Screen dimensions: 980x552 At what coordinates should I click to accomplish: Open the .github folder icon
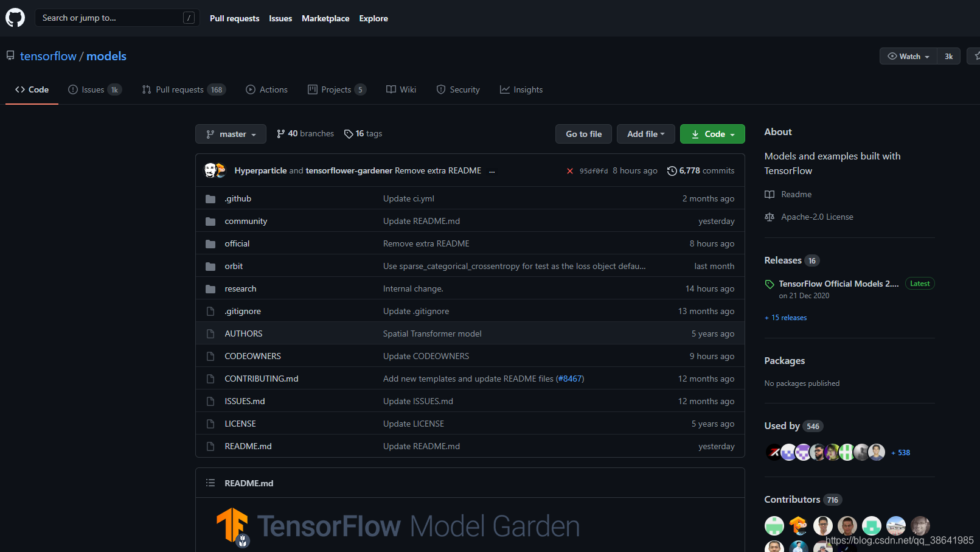[x=210, y=199]
